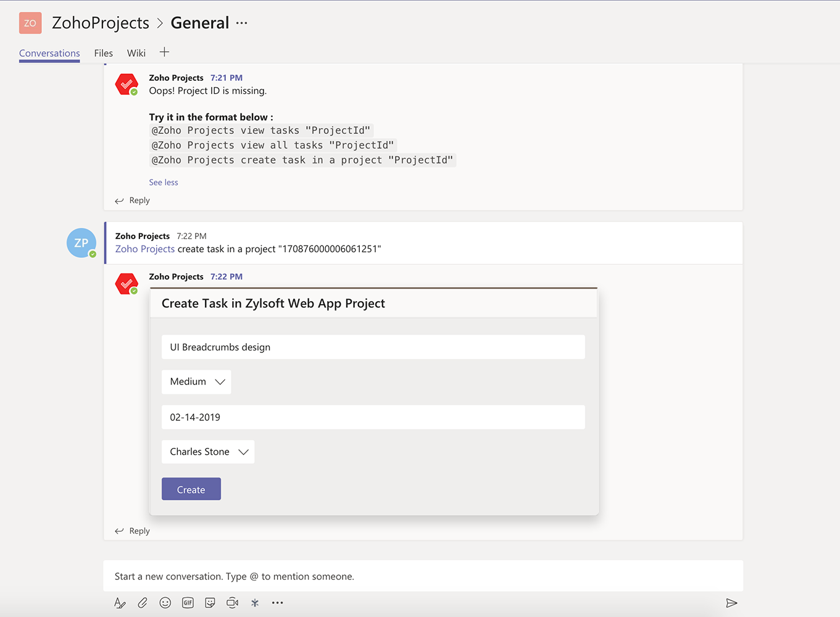The width and height of the screenshot is (840, 617).
Task: Click ZohoProjects team name in header
Action: point(101,23)
